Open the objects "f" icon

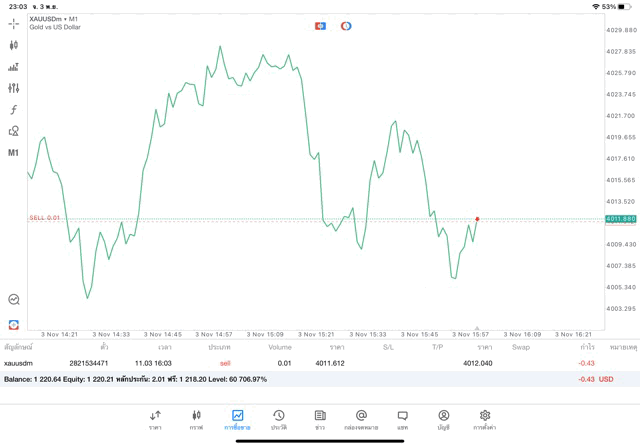14,110
